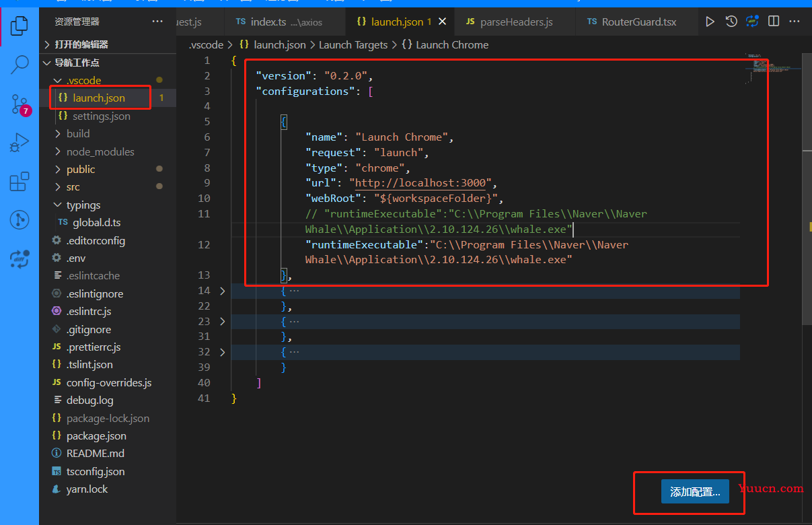Collapse the 导航工作点 workspace section
The height and width of the screenshot is (525, 812).
click(x=108, y=63)
